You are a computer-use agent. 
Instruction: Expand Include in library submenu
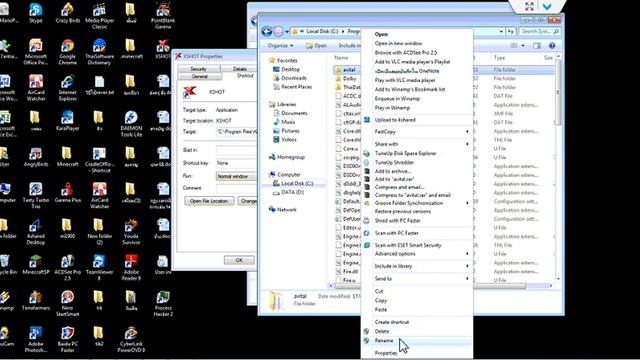click(x=417, y=266)
